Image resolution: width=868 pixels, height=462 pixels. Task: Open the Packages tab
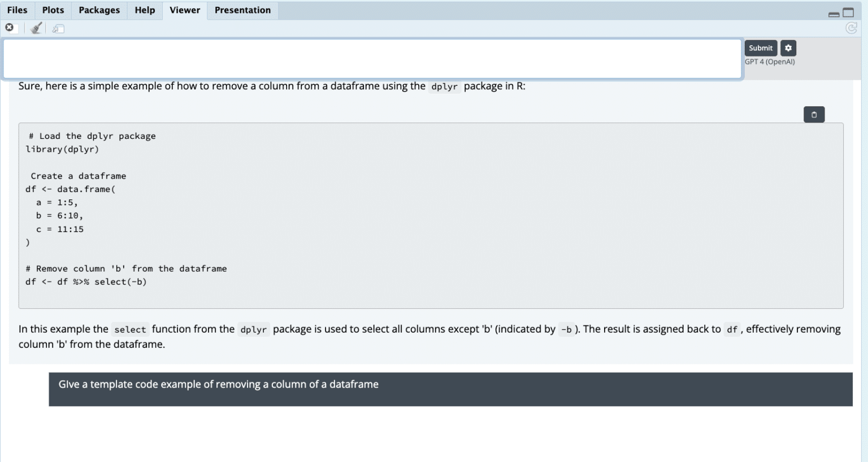pos(99,10)
